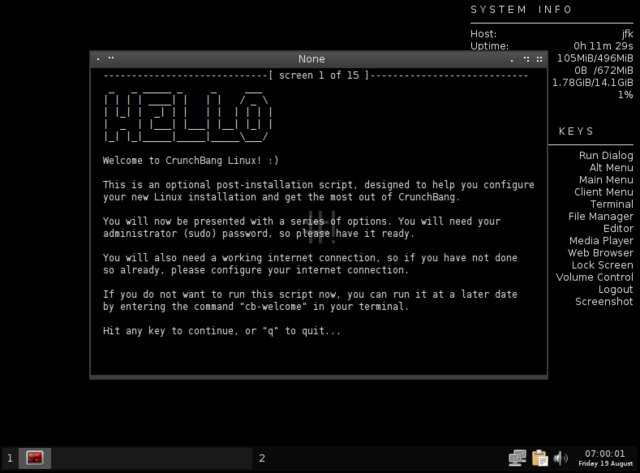This screenshot has height=473, width=640.
Task: Click the window title "None"
Action: [311, 59]
